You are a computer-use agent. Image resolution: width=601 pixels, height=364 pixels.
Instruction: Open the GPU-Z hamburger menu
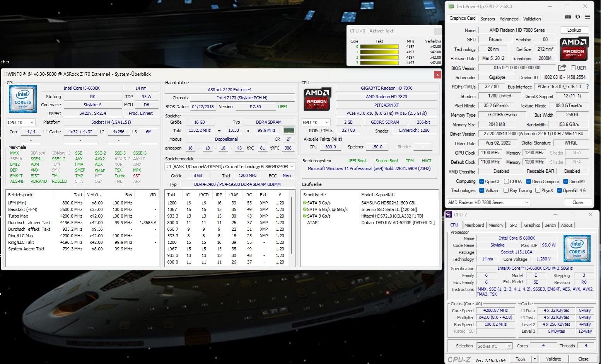point(588,17)
